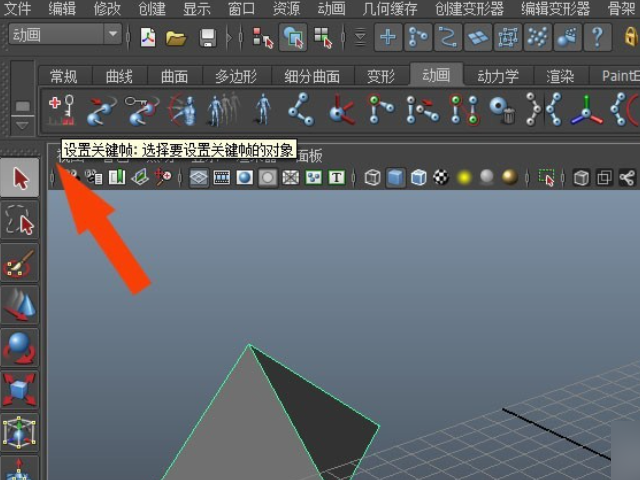This screenshot has height=480, width=640.
Task: Switch to the 多边形 shelf tab
Action: (x=236, y=76)
